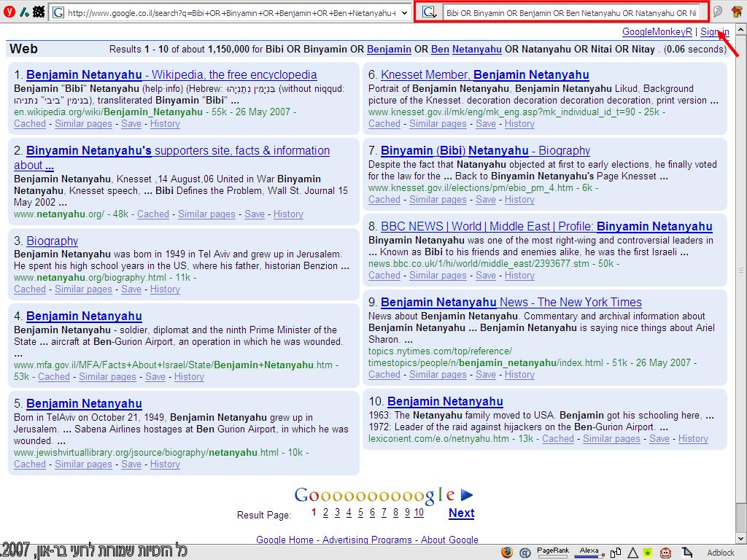The image size is (747, 560).
Task: Click Similar pages under Wikipedia result
Action: [83, 124]
